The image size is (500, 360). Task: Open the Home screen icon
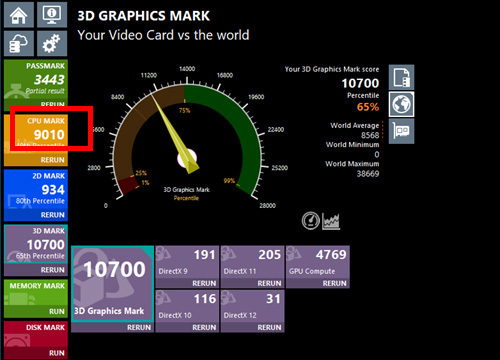[x=19, y=15]
